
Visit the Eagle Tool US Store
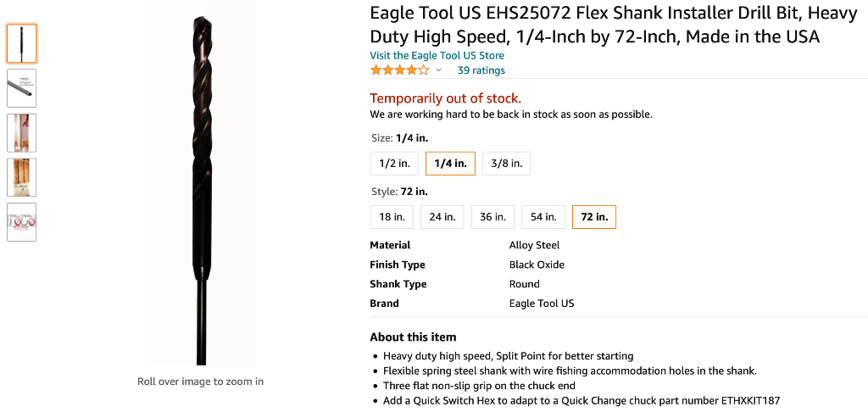pos(437,56)
